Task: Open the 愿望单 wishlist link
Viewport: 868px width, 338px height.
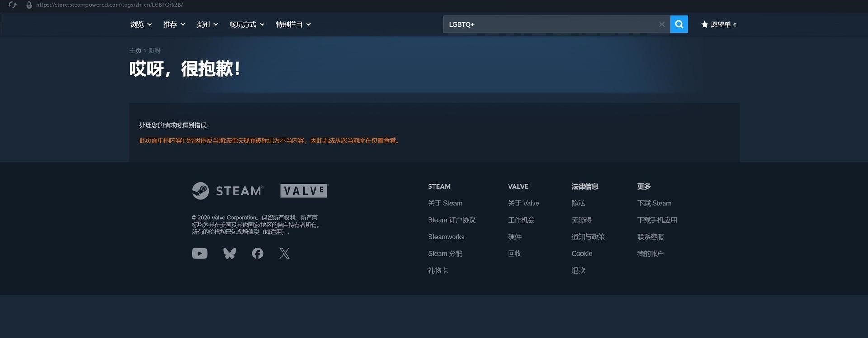Action: click(x=719, y=24)
